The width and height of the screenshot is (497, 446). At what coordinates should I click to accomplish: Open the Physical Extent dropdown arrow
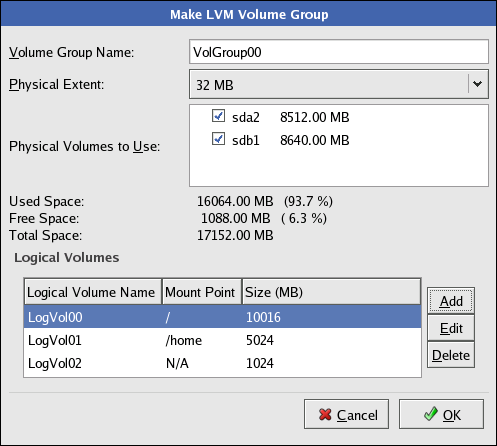(477, 84)
